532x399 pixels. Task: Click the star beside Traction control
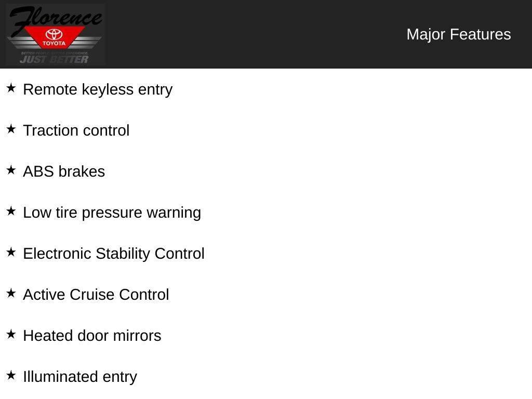click(11, 129)
